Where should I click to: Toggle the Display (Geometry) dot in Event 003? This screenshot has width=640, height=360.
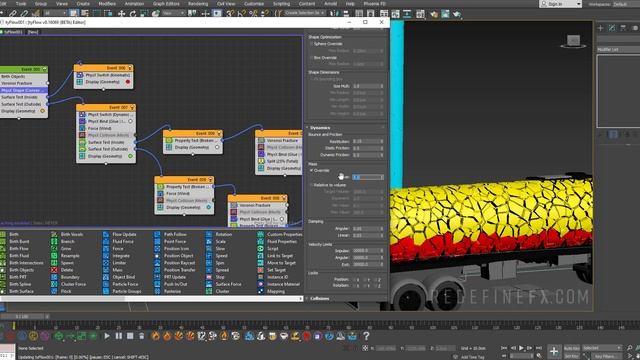coord(217,147)
